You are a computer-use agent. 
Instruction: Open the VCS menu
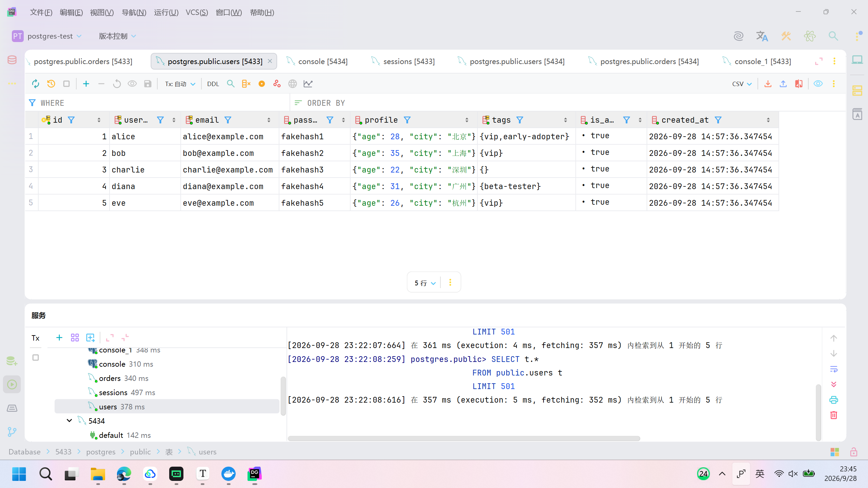(x=197, y=13)
